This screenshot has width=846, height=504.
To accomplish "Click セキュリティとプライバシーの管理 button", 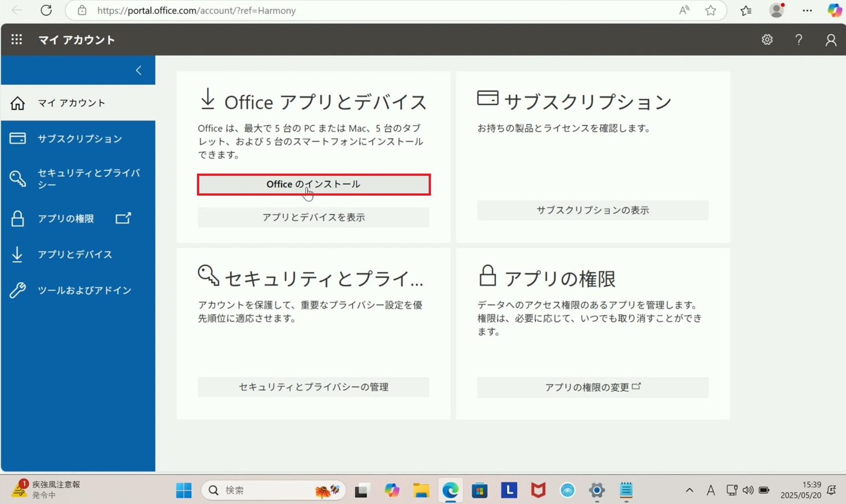I will (314, 387).
